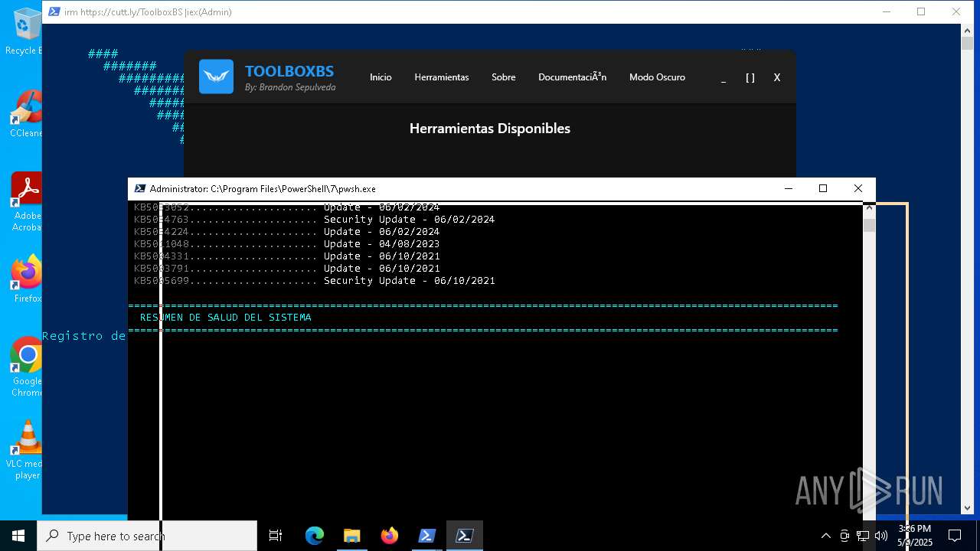Launch Firefox from the taskbar
The height and width of the screenshot is (551, 980).
pos(389,536)
